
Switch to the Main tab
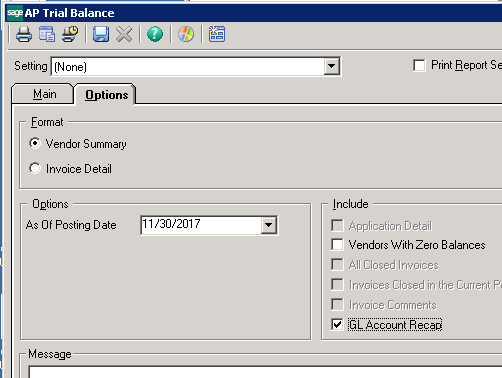tap(44, 94)
